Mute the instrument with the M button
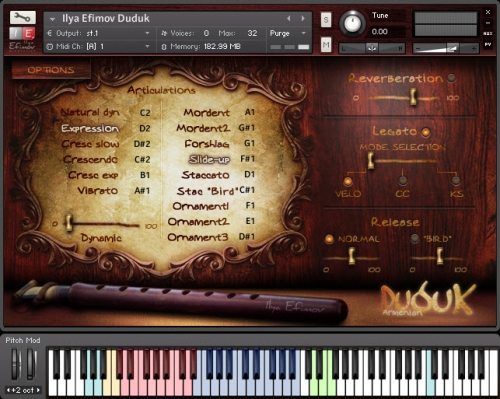Viewport: 500px width, 399px height. pos(326,44)
